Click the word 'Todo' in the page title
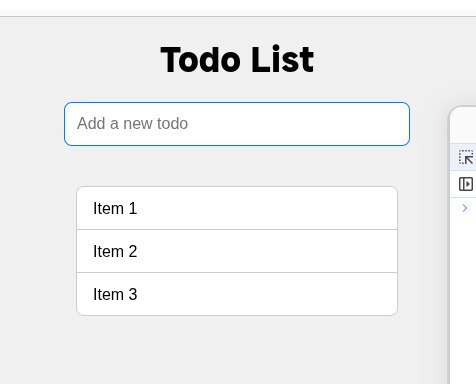 [x=200, y=60]
